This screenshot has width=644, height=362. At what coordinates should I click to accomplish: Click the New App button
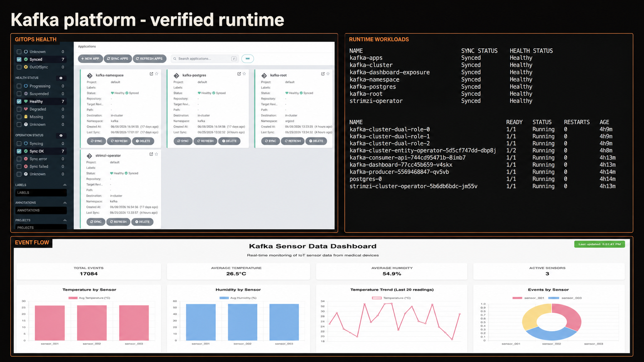click(90, 59)
